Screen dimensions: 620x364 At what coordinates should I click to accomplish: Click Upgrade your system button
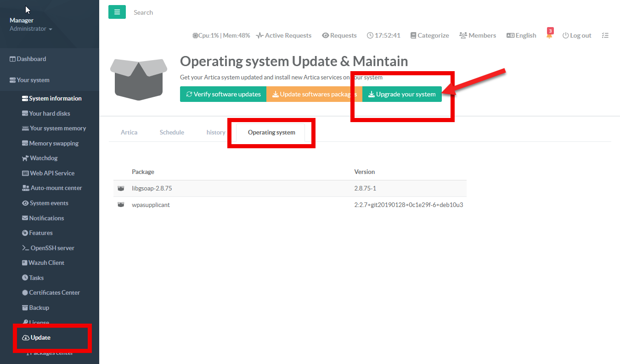[x=402, y=94]
